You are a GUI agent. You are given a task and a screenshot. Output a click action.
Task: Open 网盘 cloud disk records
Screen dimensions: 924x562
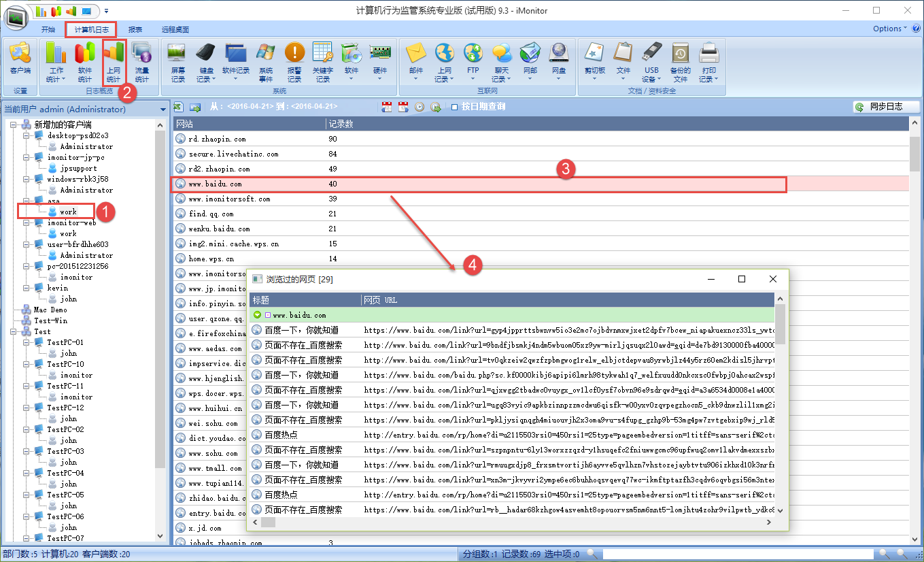click(558, 62)
